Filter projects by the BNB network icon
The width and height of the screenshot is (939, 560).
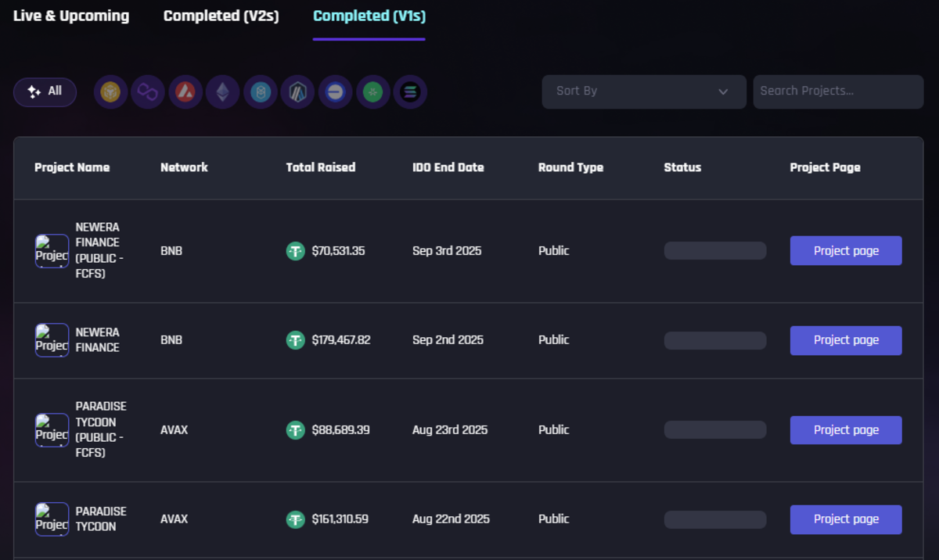(x=110, y=92)
